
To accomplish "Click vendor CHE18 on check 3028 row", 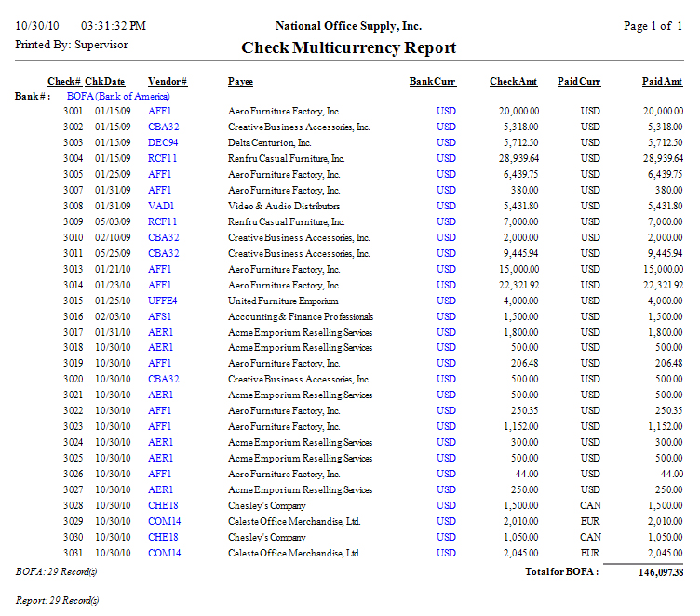I will 163,505.
